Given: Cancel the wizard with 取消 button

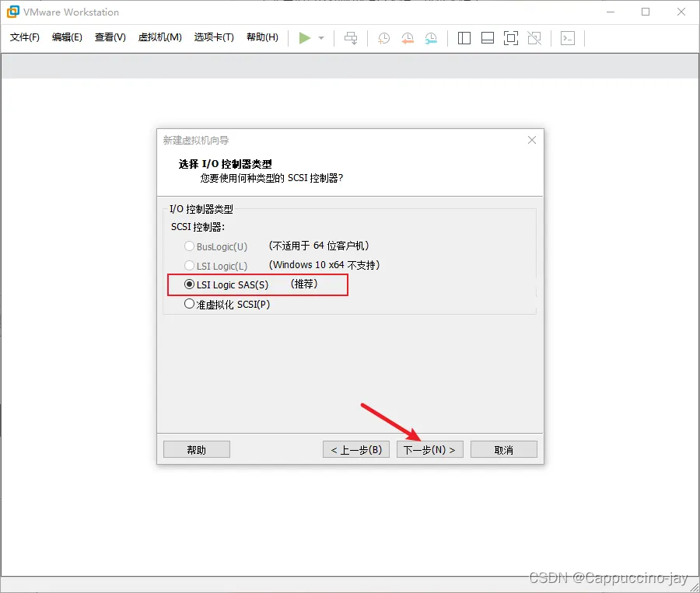Looking at the screenshot, I should pos(504,449).
